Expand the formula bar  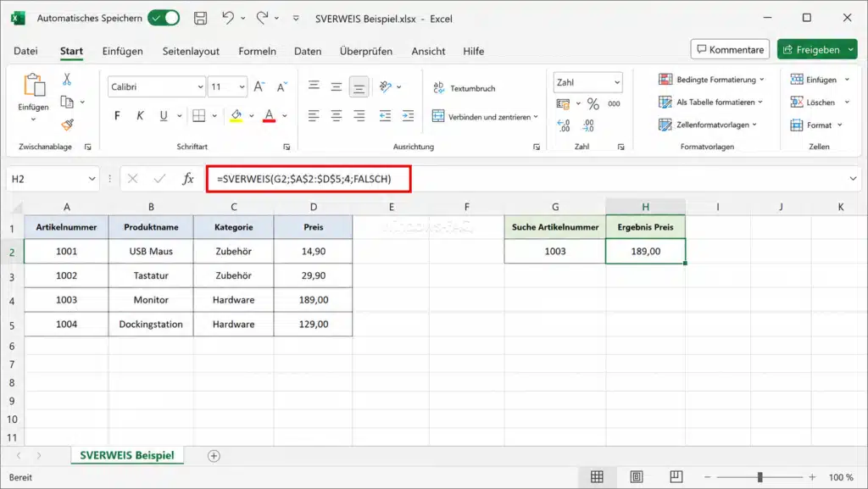[853, 179]
